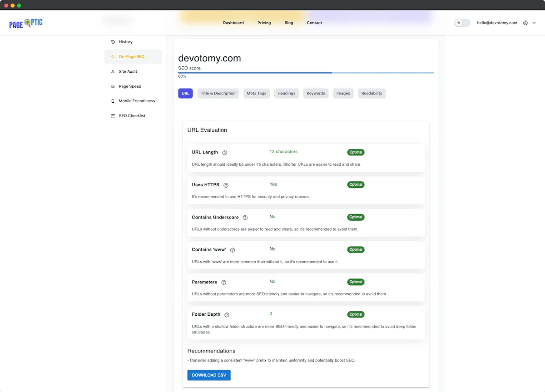Go to the Pricing page
Image resolution: width=545 pixels, height=392 pixels.
click(x=264, y=23)
